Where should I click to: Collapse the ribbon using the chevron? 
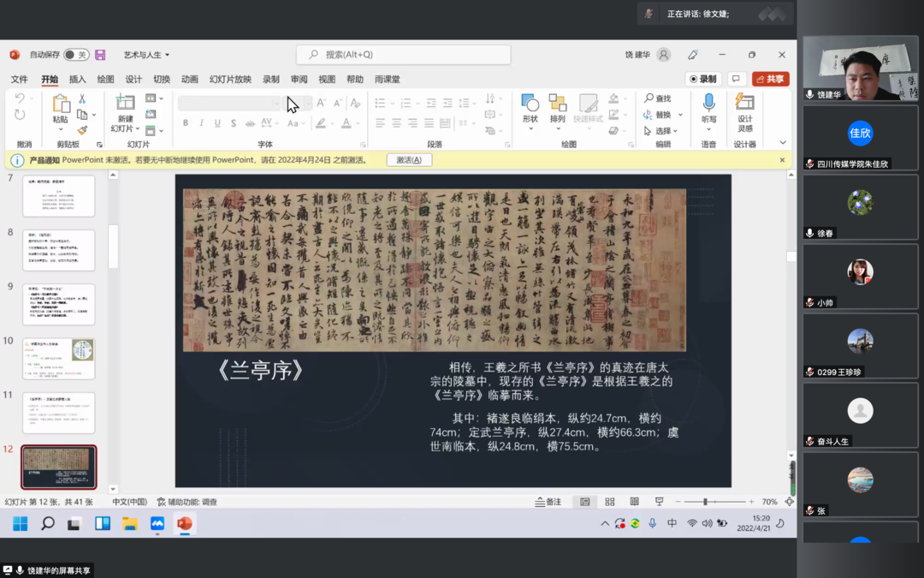coord(782,143)
